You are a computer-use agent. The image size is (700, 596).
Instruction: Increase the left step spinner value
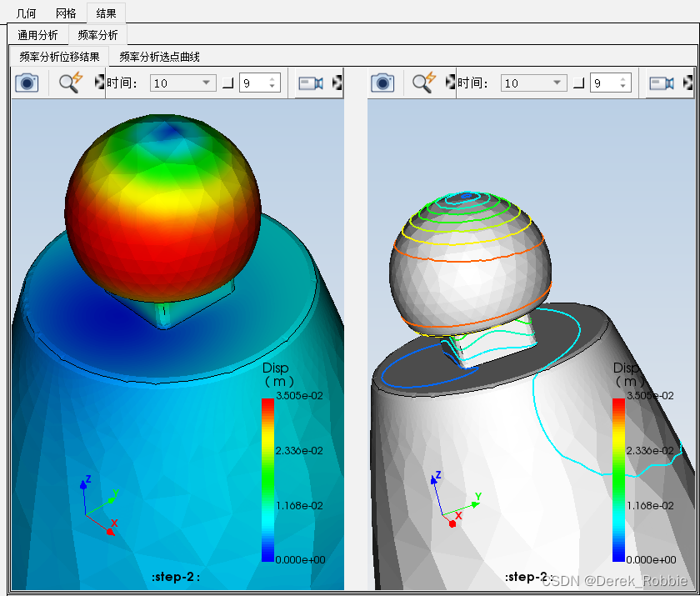pyautogui.click(x=272, y=79)
